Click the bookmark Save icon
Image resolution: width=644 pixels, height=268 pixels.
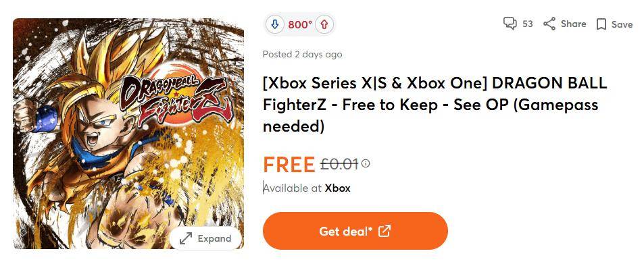tap(601, 24)
